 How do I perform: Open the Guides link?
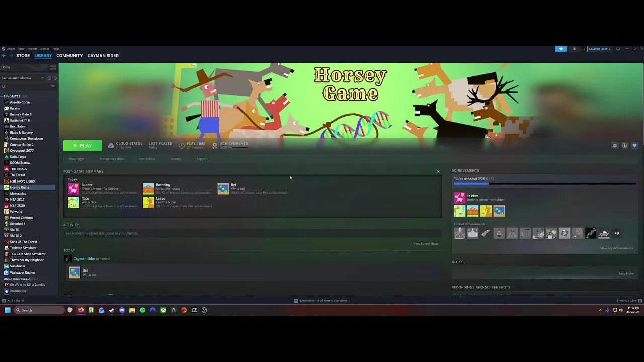[x=176, y=159]
